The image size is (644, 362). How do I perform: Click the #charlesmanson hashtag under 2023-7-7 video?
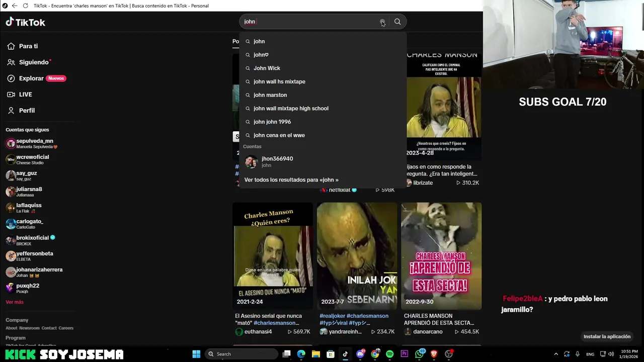pyautogui.click(x=367, y=316)
